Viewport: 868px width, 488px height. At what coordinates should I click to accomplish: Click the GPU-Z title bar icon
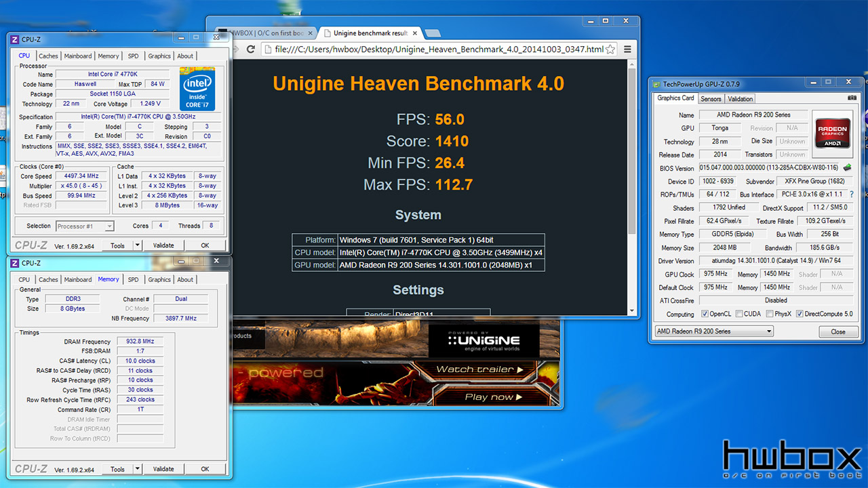tap(656, 84)
